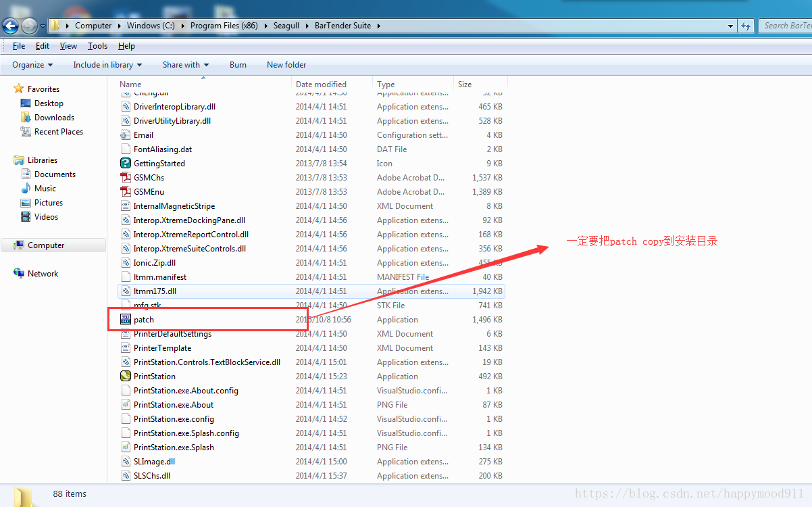812x507 pixels.
Task: Select Desktop in Favorites
Action: [49, 103]
